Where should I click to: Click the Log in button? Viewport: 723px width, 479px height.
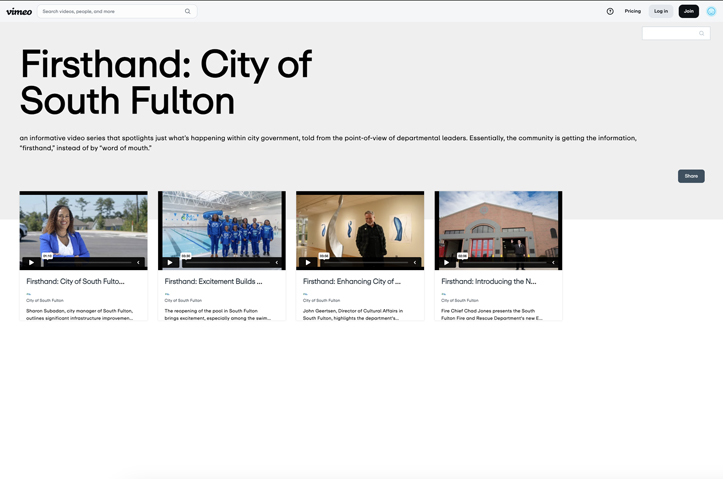coord(661,12)
